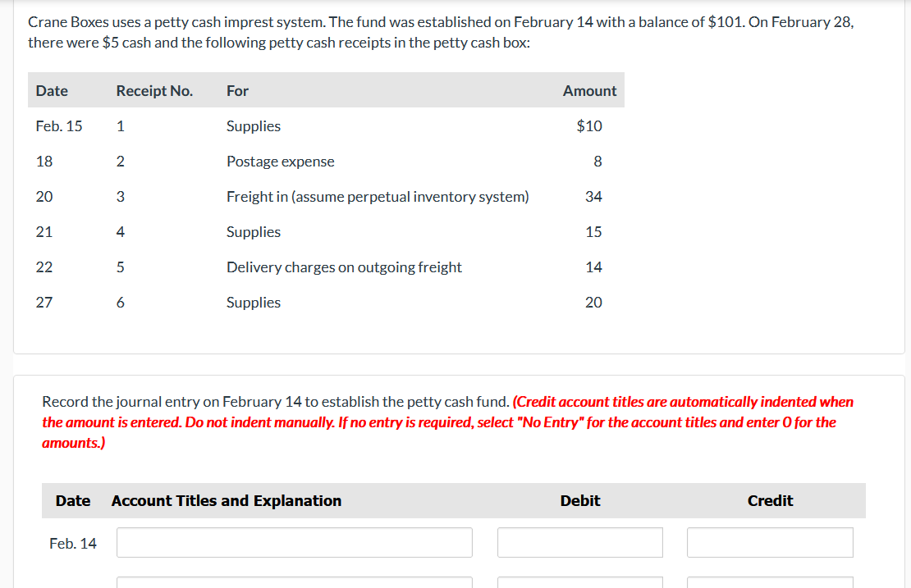
Task: Click the Account Titles input on the first row
Action: tap(294, 542)
